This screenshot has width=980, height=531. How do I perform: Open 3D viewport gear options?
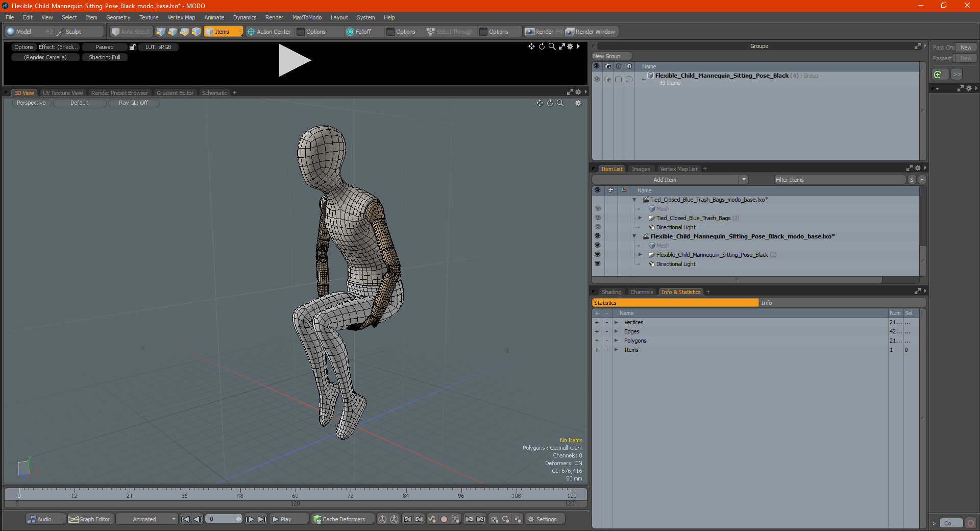coord(578,103)
